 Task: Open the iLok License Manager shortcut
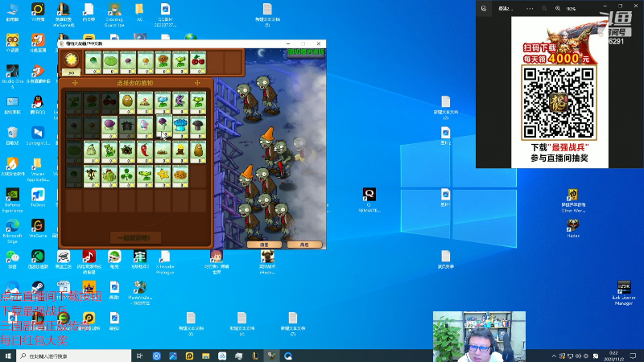click(623, 293)
